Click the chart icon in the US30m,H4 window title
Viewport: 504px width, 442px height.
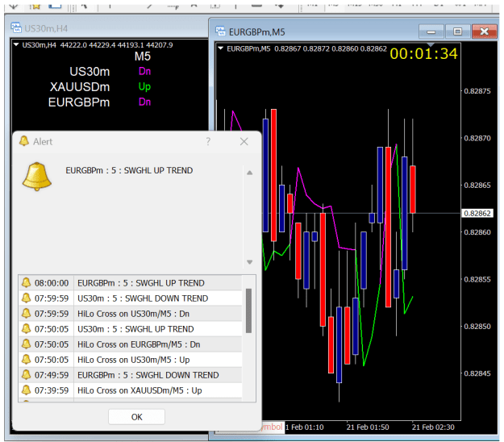click(16, 28)
